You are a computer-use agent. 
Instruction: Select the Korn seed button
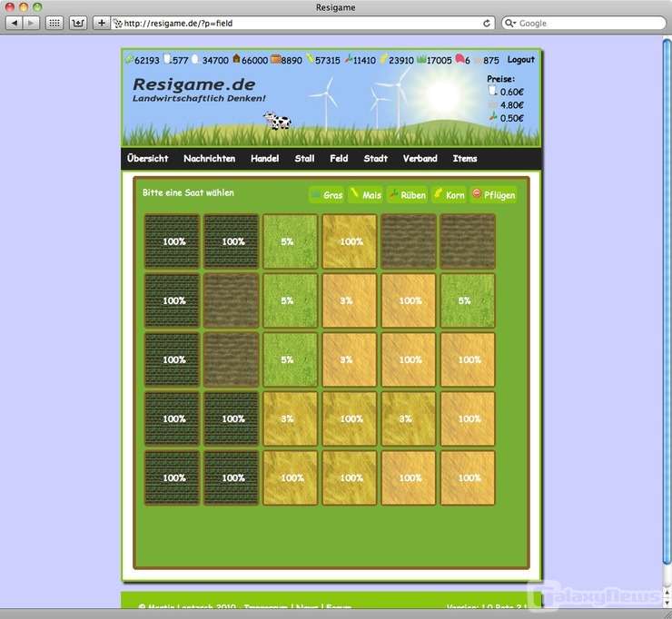point(450,195)
